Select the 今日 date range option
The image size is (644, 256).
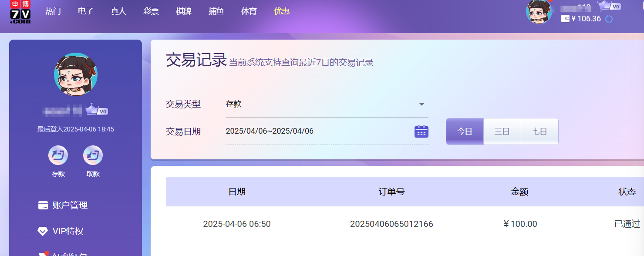pyautogui.click(x=465, y=131)
